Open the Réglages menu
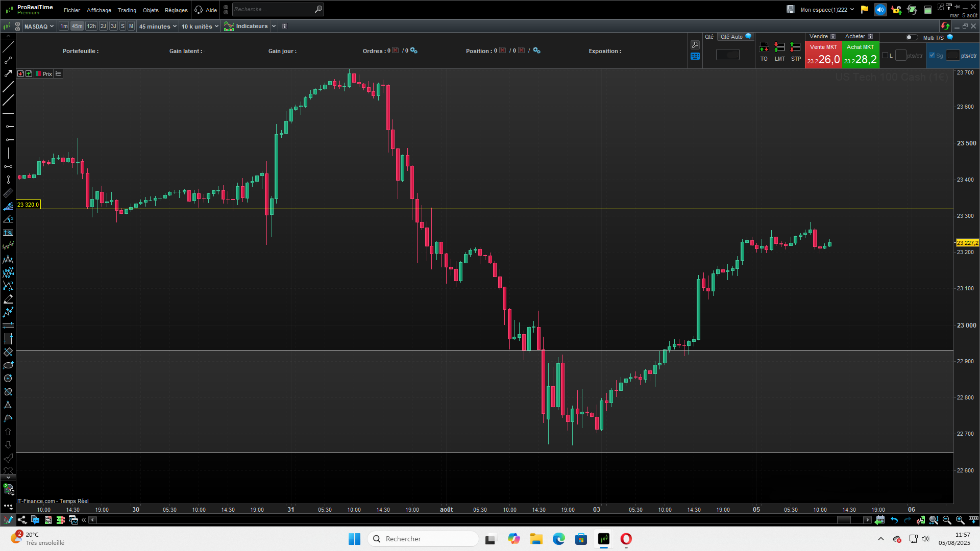Viewport: 980px width, 551px height. 176,10
